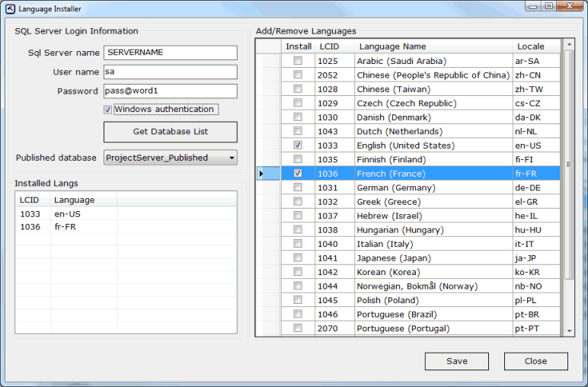This screenshot has height=387, width=588.
Task: Check Install box for Polish (Poland)
Action: click(x=298, y=300)
